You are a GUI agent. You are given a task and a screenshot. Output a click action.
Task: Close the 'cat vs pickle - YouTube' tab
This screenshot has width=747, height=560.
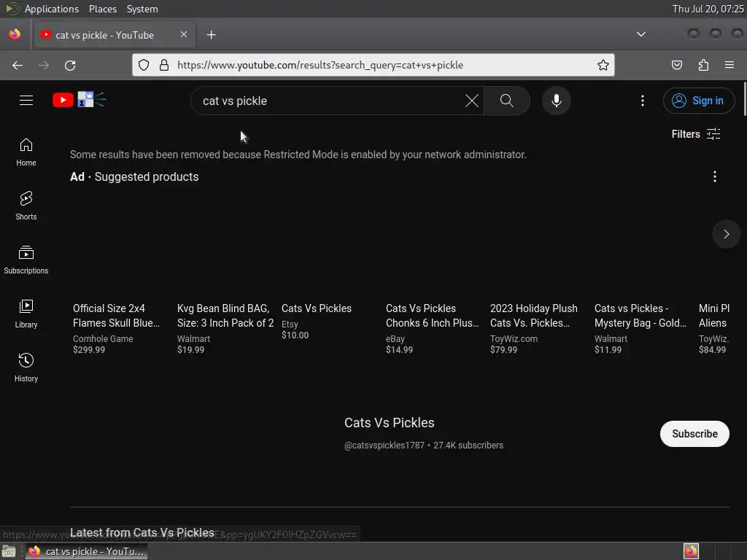coord(184,34)
